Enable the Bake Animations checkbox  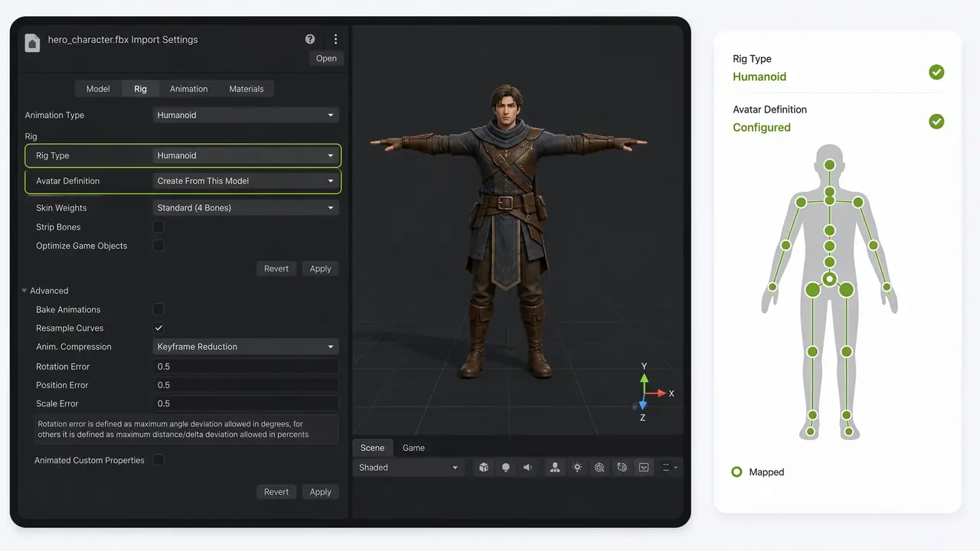tap(158, 309)
